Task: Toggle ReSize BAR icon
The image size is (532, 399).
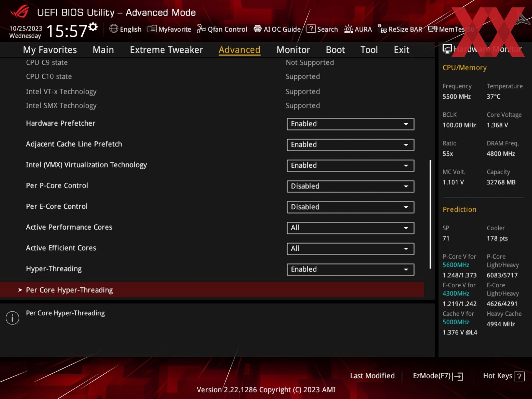Action: (x=382, y=29)
